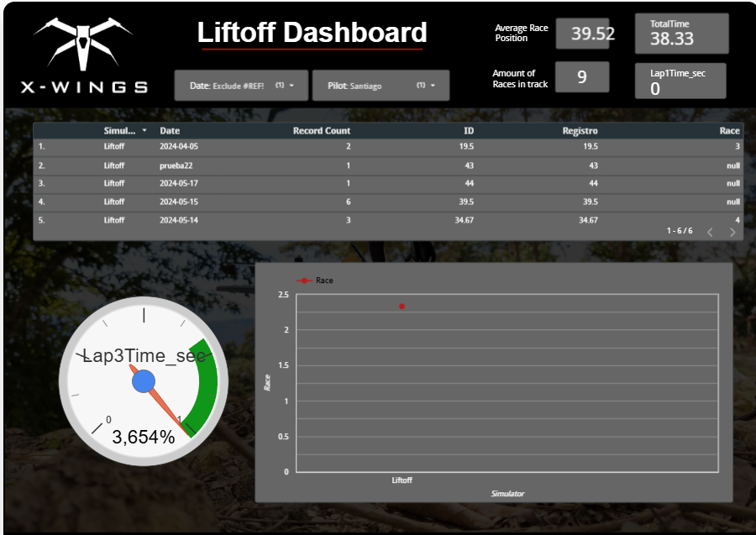Viewport: 756px width, 535px height.
Task: Toggle the Race series in chart legend
Action: [315, 281]
